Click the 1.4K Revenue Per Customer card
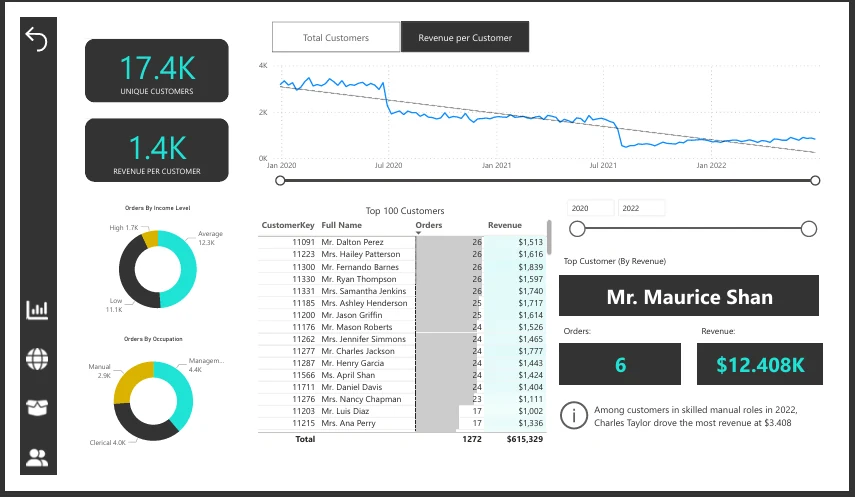This screenshot has height=497, width=855. pos(156,150)
